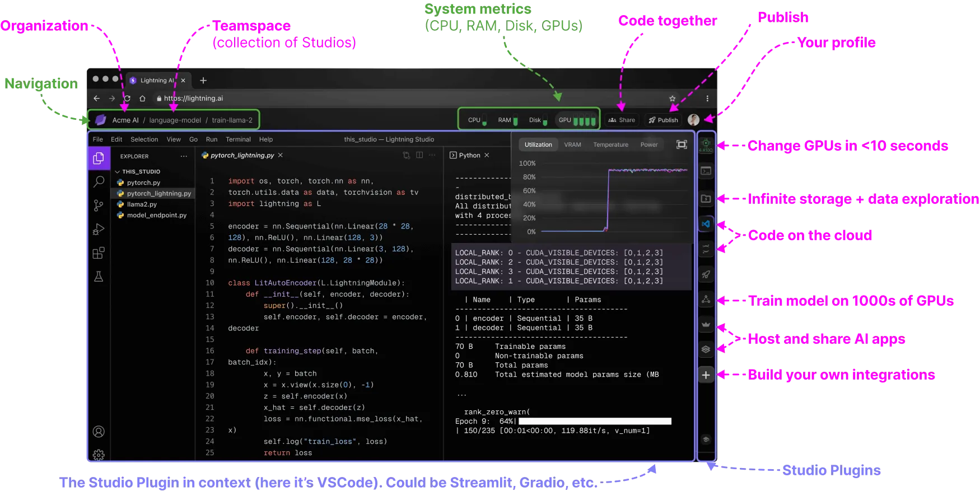
Task: Show GPU usage metric
Action: click(577, 120)
